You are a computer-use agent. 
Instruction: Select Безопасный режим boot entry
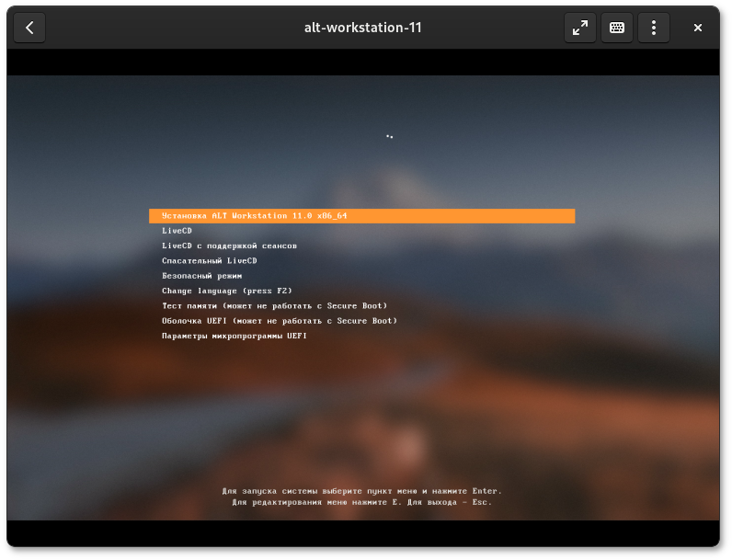point(201,276)
